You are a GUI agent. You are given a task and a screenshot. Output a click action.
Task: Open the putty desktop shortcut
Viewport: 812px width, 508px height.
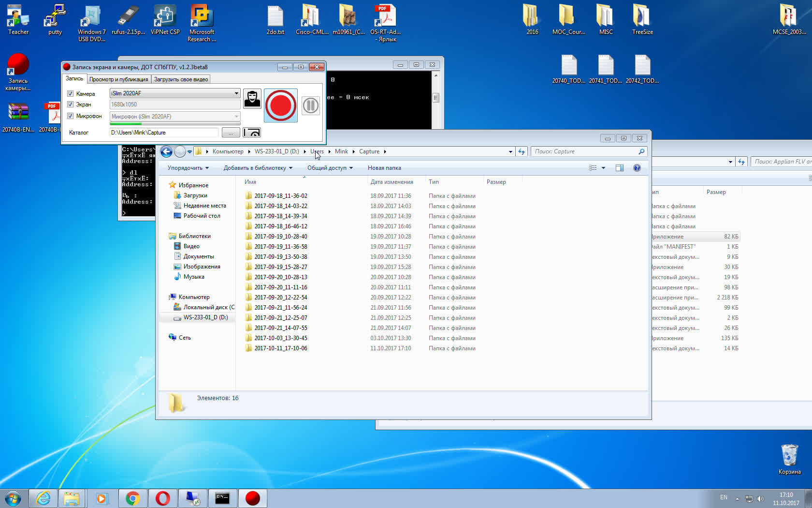(x=55, y=20)
